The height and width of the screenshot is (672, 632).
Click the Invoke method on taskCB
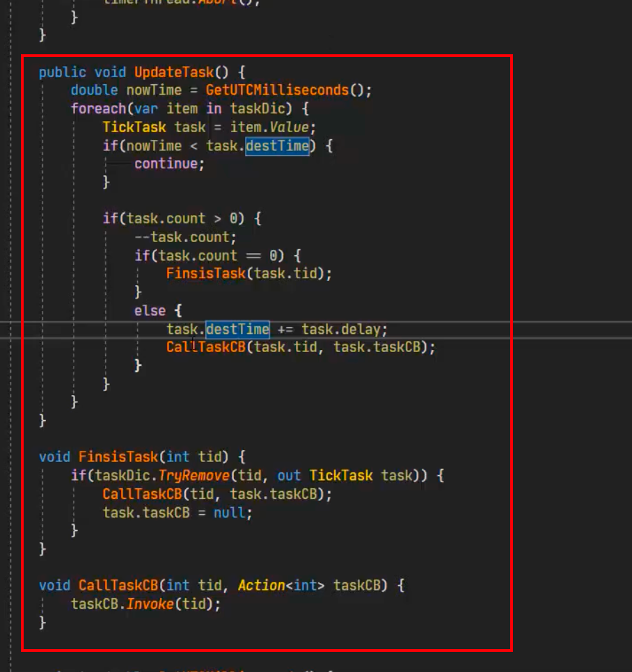pos(150,604)
